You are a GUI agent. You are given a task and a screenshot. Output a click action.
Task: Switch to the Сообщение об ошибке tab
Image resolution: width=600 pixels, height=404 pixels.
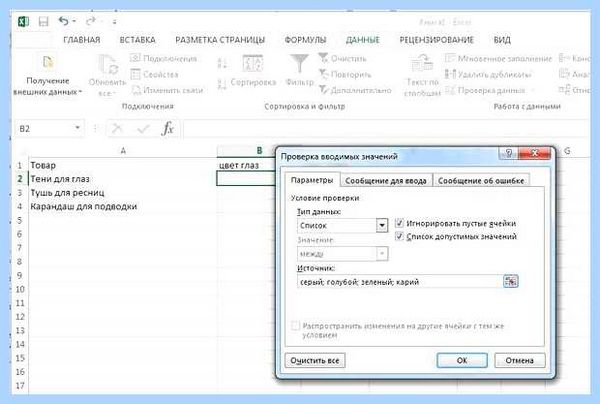pos(481,181)
